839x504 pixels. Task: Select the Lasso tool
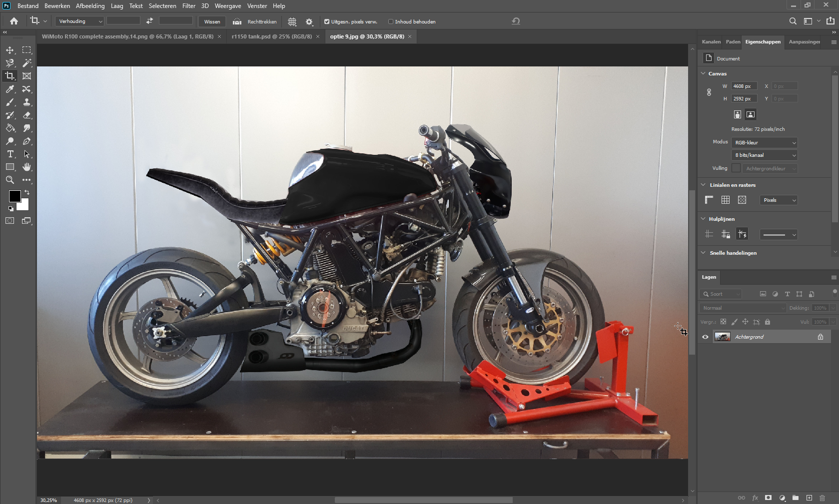tap(10, 63)
